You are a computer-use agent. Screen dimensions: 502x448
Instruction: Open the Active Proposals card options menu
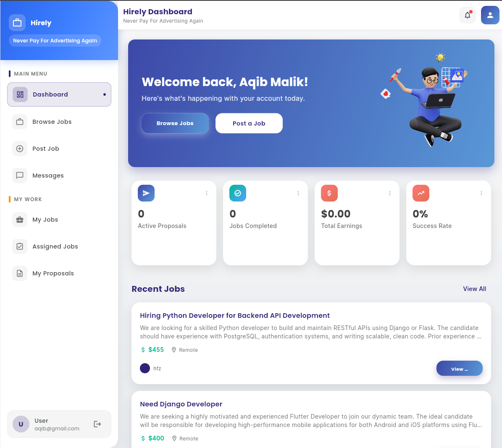207,193
